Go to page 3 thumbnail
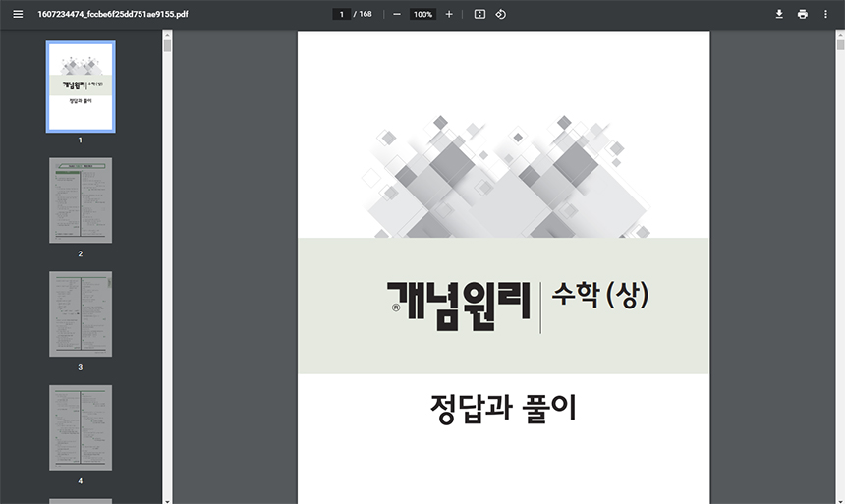Screen dimensions: 845x504 (81, 313)
